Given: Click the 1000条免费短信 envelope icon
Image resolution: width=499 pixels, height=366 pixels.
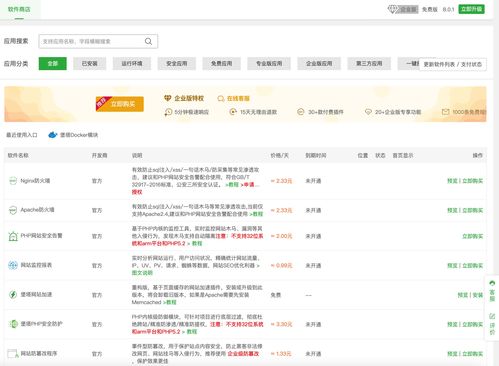Looking at the screenshot, I should pos(445,112).
